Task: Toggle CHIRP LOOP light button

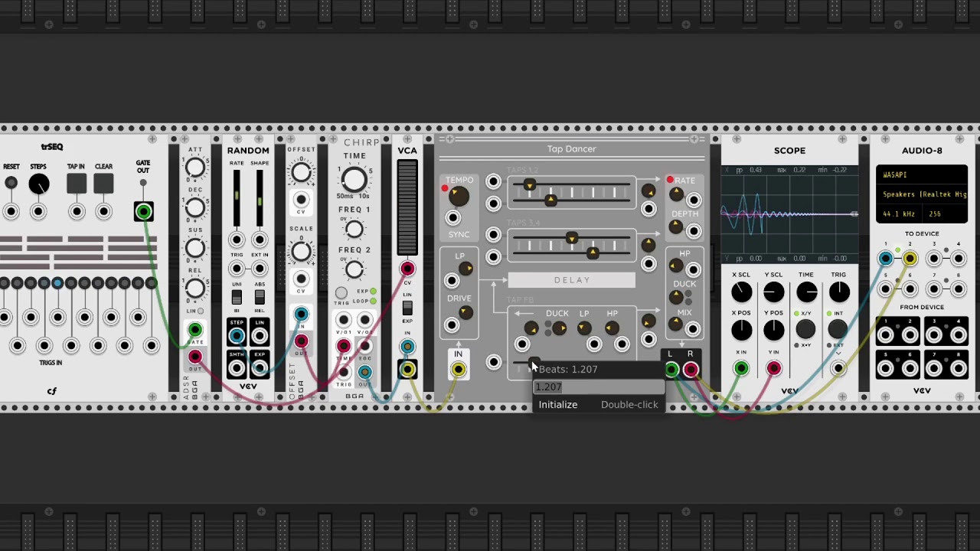Action: [373, 302]
